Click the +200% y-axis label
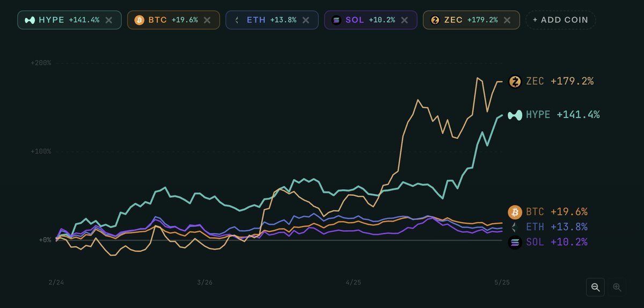This screenshot has width=644, height=308. 41,63
